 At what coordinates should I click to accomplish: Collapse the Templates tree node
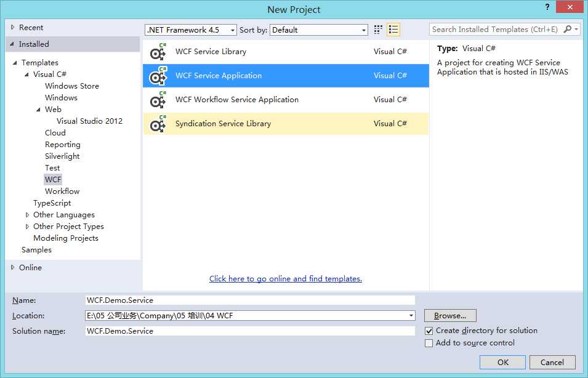[x=15, y=63]
